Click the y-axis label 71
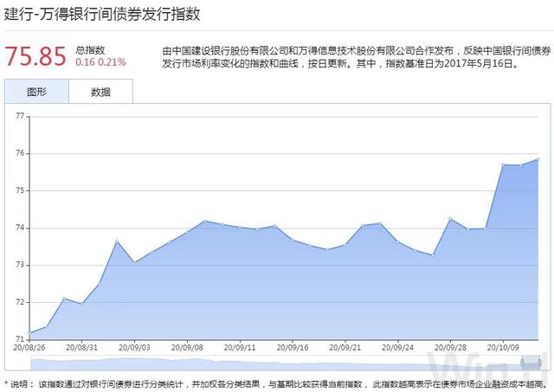 [x=20, y=339]
